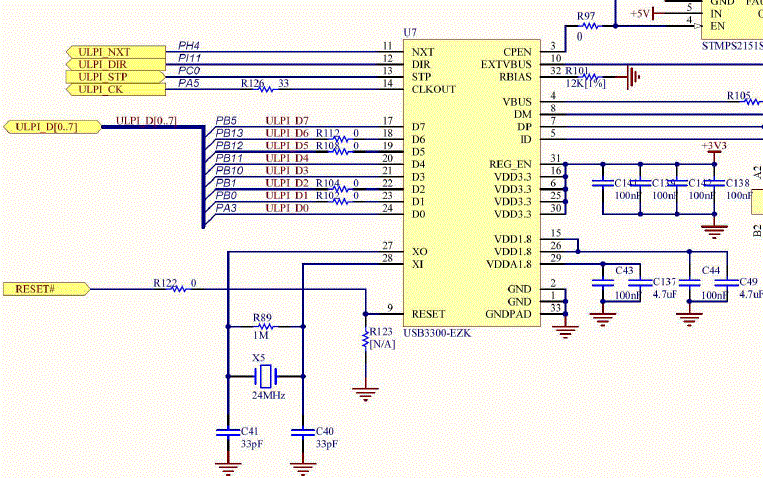Click the ULPI_D7 net label

click(x=287, y=121)
